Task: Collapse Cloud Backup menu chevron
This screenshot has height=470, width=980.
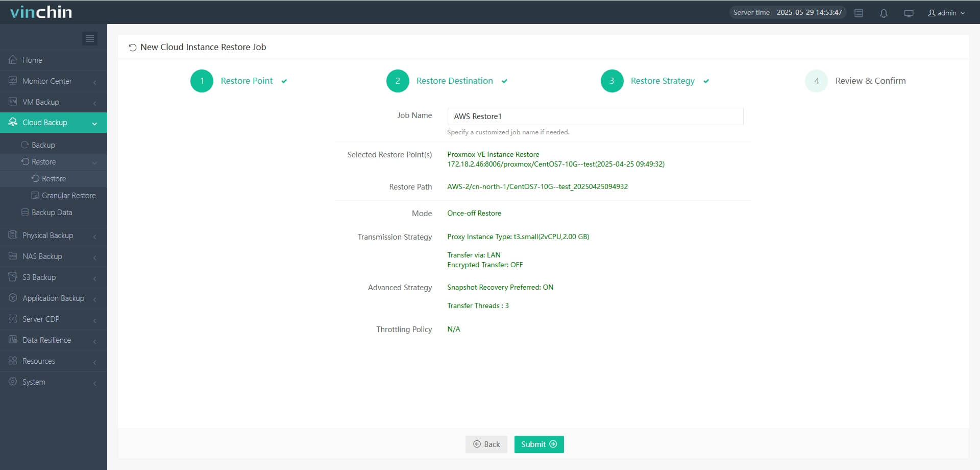Action: pyautogui.click(x=94, y=123)
